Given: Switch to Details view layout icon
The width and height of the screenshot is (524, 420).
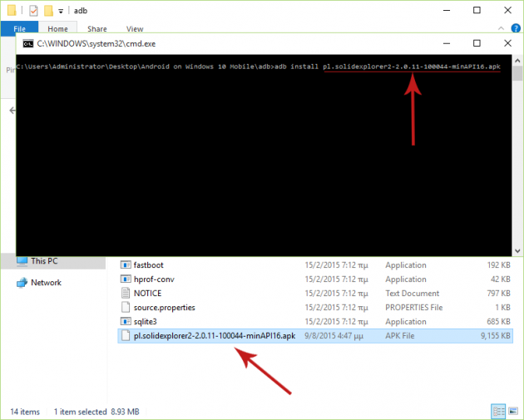Looking at the screenshot, I should coord(498,412).
